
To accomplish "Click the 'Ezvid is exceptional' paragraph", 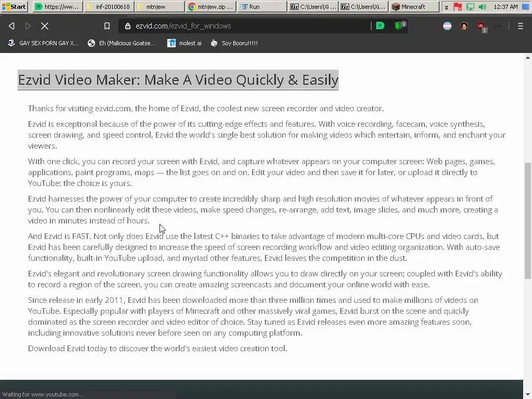I will tap(267, 135).
